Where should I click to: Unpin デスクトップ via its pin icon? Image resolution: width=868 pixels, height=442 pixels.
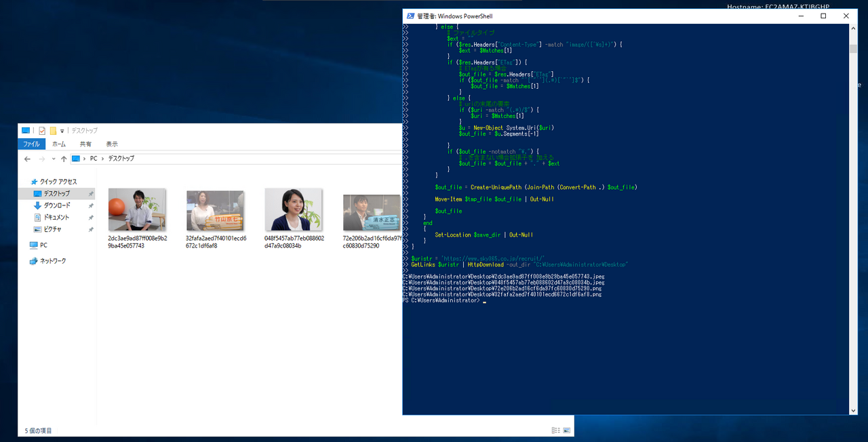91,194
